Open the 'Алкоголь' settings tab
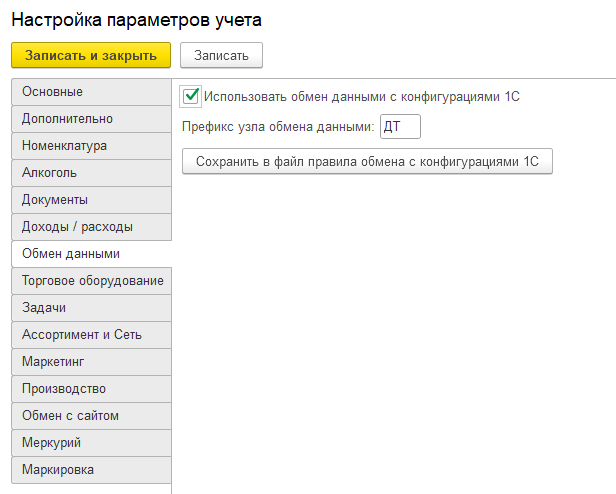The image size is (616, 494). [91, 173]
